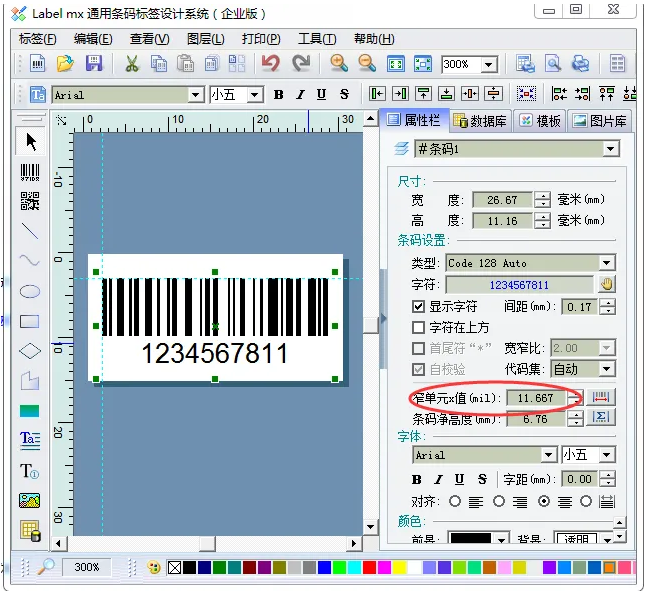This screenshot has width=649, height=600.
Task: Pick the yellow color swatch in the palette
Action: (x=399, y=567)
